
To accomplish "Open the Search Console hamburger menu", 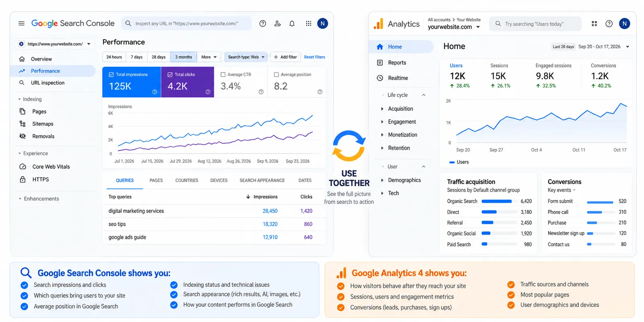I will pyautogui.click(x=21, y=23).
